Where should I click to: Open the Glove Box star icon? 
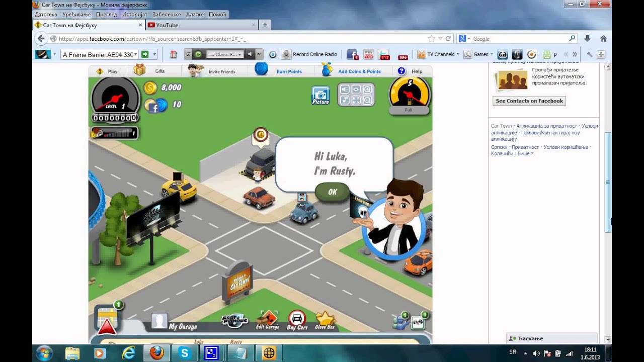click(x=325, y=321)
